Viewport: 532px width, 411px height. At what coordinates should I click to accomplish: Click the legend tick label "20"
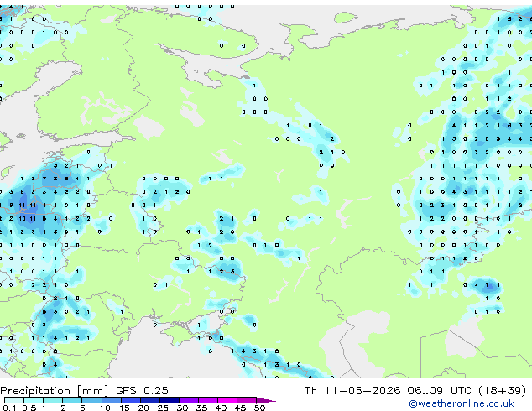(x=143, y=408)
